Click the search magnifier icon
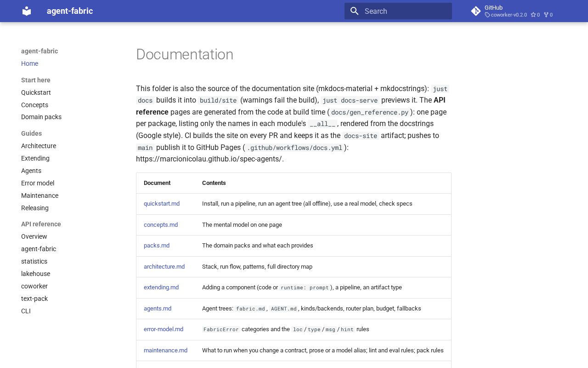Screen dimensions: 588x368 [354, 11]
